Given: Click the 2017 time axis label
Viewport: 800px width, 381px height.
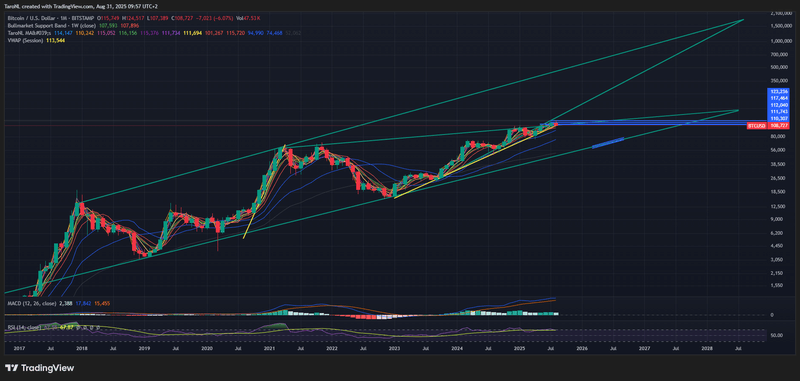Looking at the screenshot, I should (x=20, y=349).
